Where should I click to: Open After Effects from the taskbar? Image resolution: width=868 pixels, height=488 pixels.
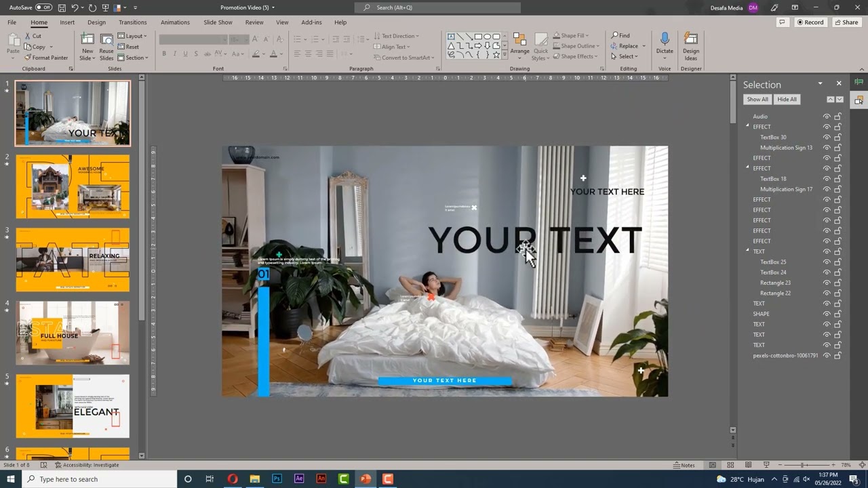(x=299, y=479)
